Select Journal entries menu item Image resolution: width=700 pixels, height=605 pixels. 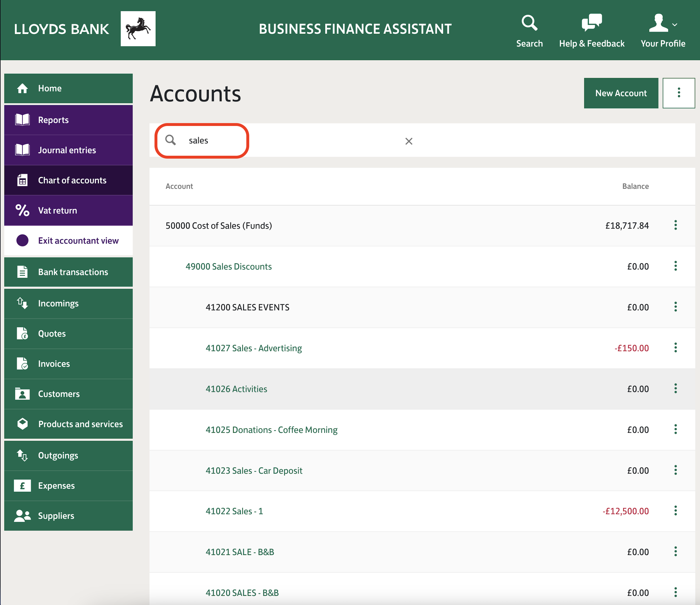pos(67,150)
